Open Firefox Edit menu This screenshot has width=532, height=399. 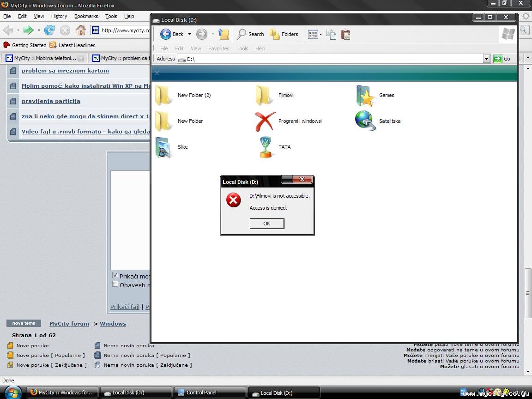pos(22,16)
